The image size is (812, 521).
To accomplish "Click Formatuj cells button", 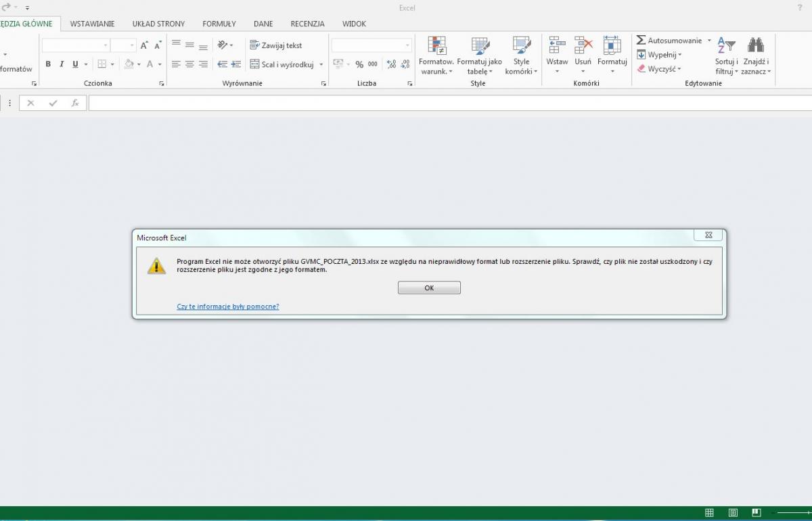I will click(x=612, y=55).
